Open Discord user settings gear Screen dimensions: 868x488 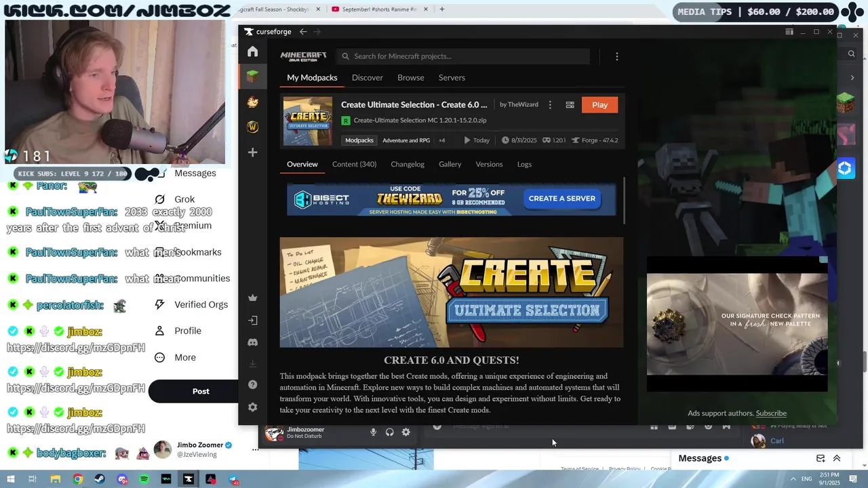(406, 432)
